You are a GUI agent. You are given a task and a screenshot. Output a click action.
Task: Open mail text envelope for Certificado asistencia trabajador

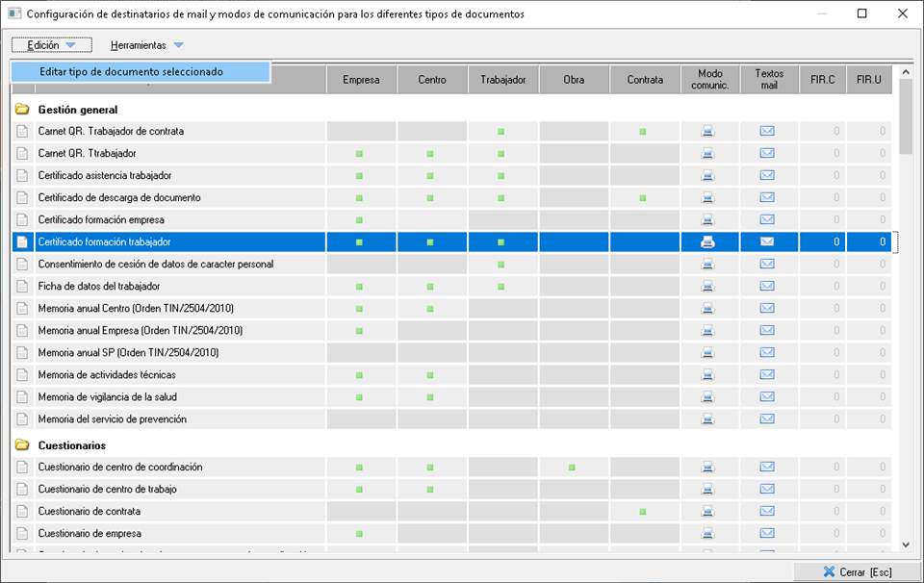767,175
